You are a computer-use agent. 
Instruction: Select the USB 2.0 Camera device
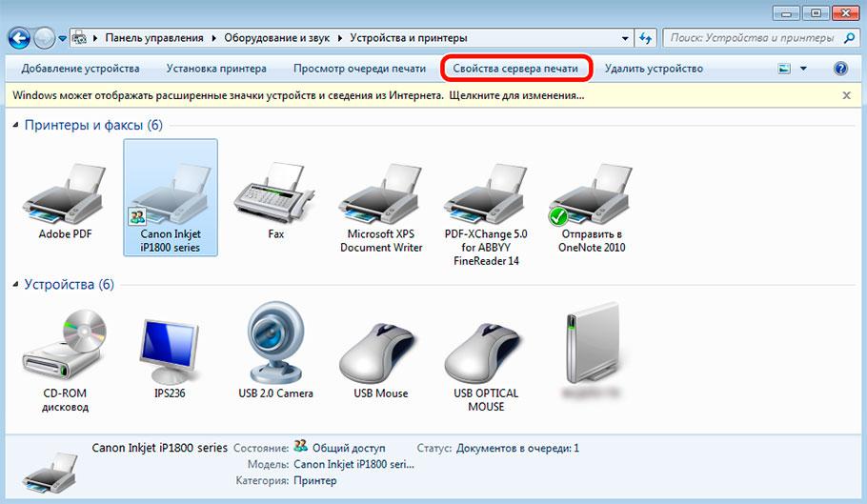click(x=275, y=343)
